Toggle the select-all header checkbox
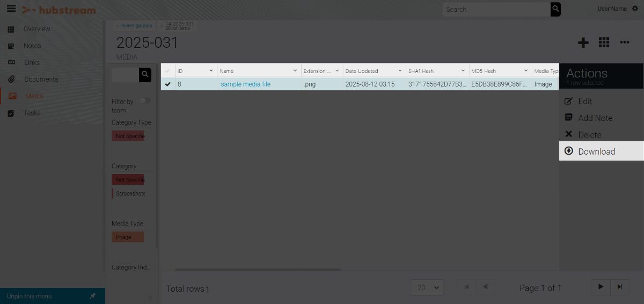This screenshot has height=304, width=644. pos(168,71)
